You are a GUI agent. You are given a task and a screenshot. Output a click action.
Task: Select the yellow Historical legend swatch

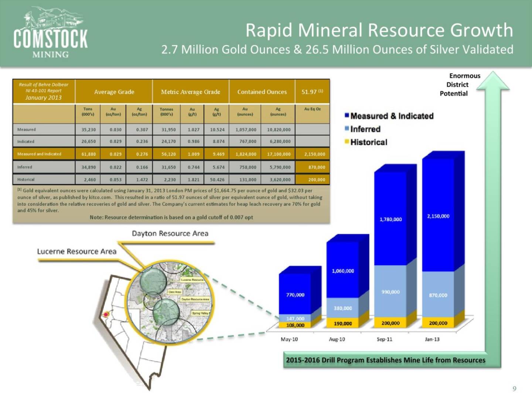[x=347, y=141]
